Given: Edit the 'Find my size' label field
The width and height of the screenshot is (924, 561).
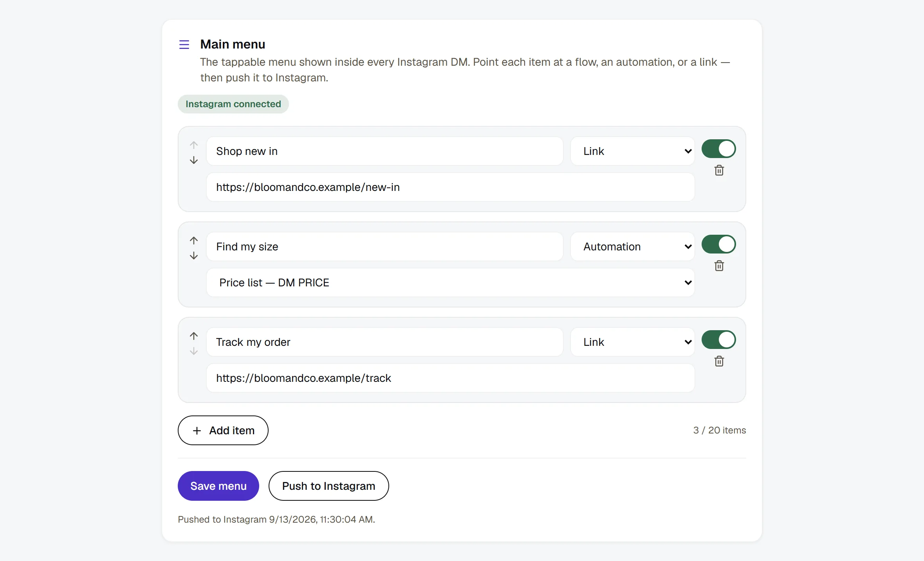Looking at the screenshot, I should (385, 246).
